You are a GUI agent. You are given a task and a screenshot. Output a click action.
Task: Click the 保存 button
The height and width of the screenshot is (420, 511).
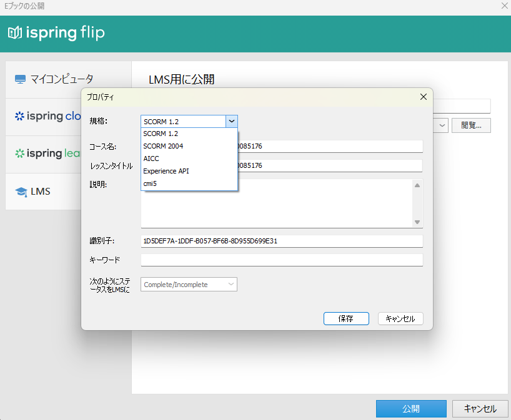346,318
